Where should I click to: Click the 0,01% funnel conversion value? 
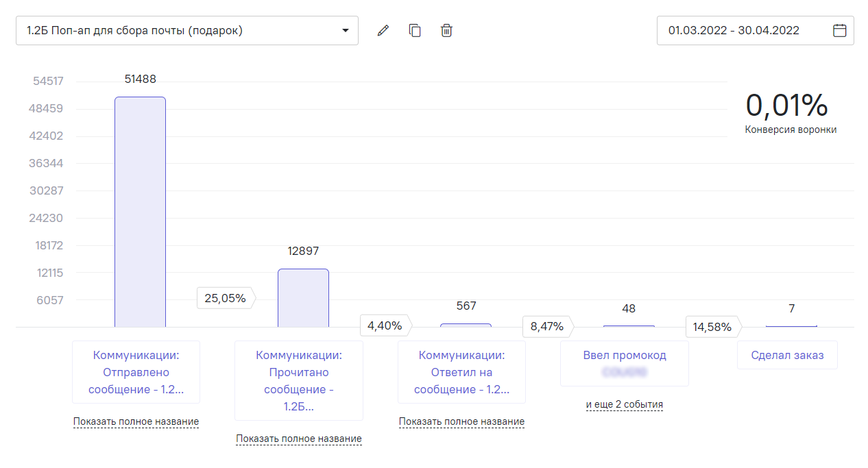[787, 106]
